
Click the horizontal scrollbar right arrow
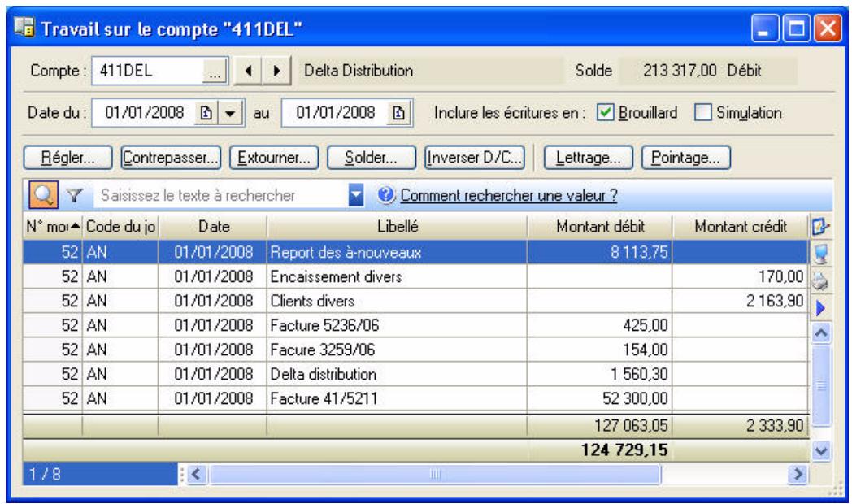pos(797,474)
